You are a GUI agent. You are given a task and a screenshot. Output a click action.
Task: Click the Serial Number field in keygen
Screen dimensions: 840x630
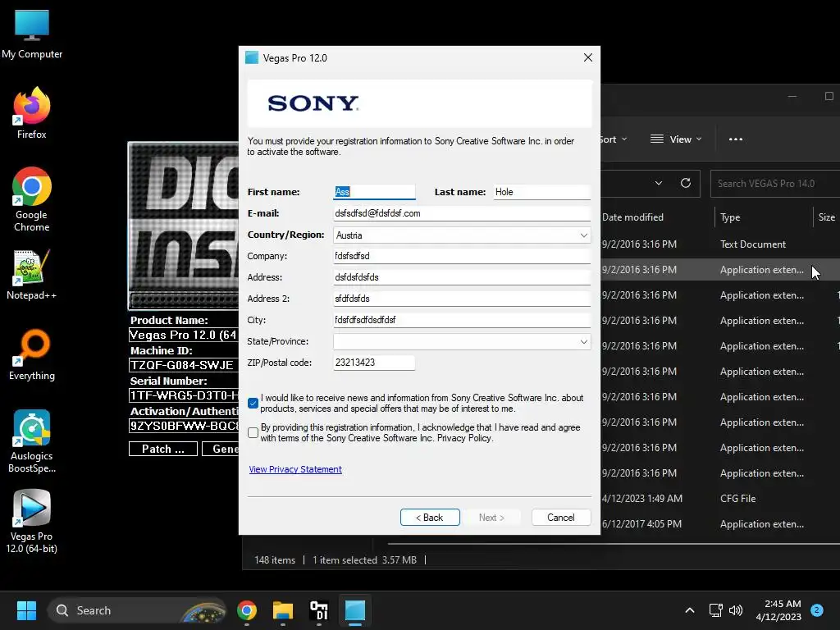[183, 396]
